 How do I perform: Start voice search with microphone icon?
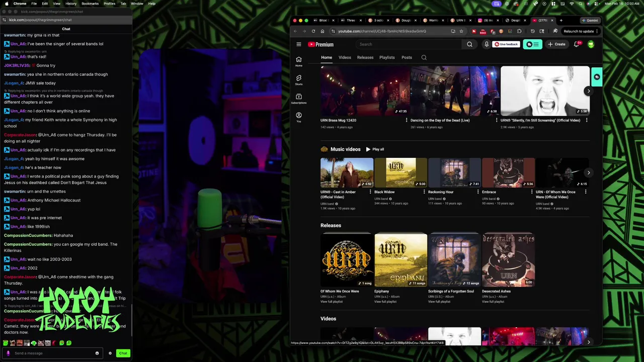486,44
